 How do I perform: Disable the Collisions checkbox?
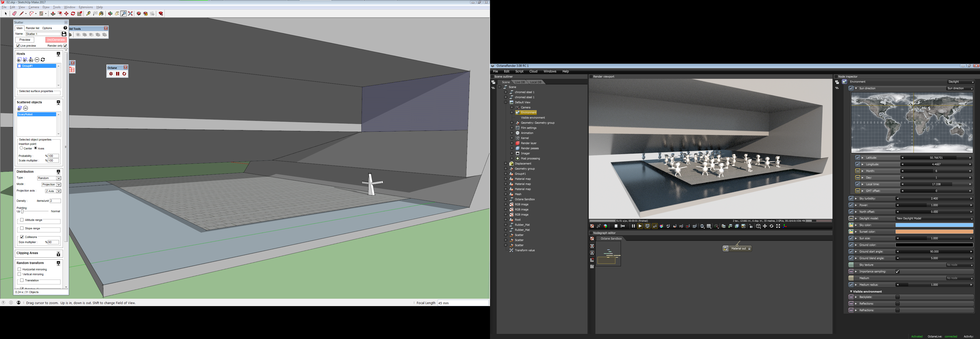click(x=22, y=237)
